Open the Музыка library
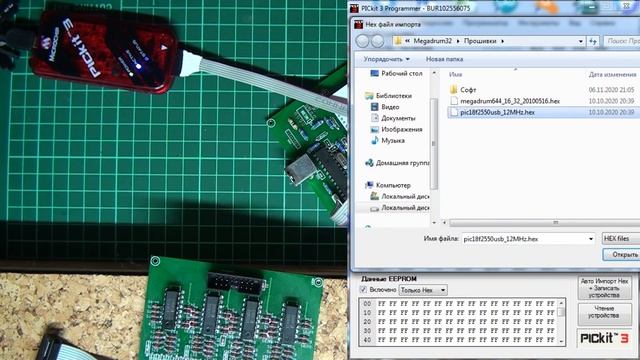This screenshot has height=360, width=640. [393, 140]
